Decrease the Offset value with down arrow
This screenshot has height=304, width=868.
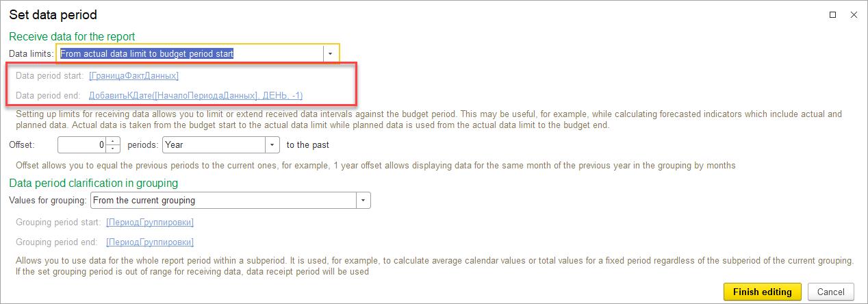114,149
